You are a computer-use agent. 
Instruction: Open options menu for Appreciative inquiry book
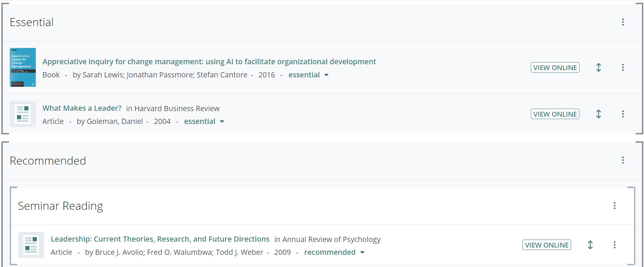[623, 67]
